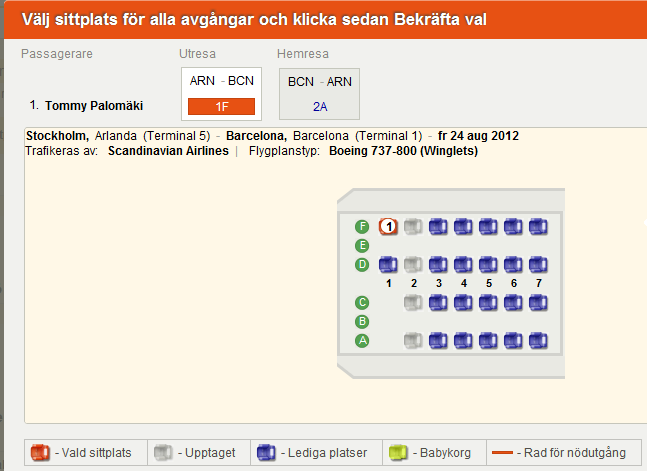
Task: Open the ARN - BCN outbound flight tab
Action: pyautogui.click(x=222, y=81)
